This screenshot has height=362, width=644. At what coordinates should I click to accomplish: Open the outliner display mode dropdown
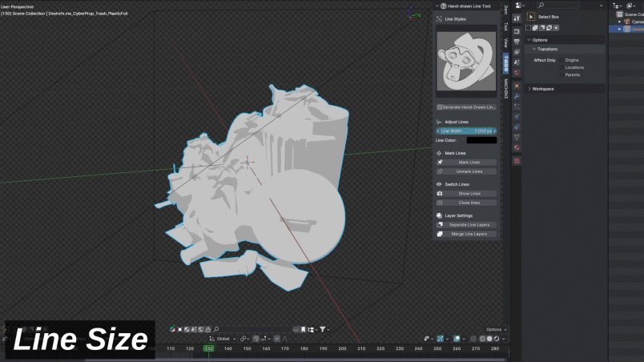coord(618,6)
